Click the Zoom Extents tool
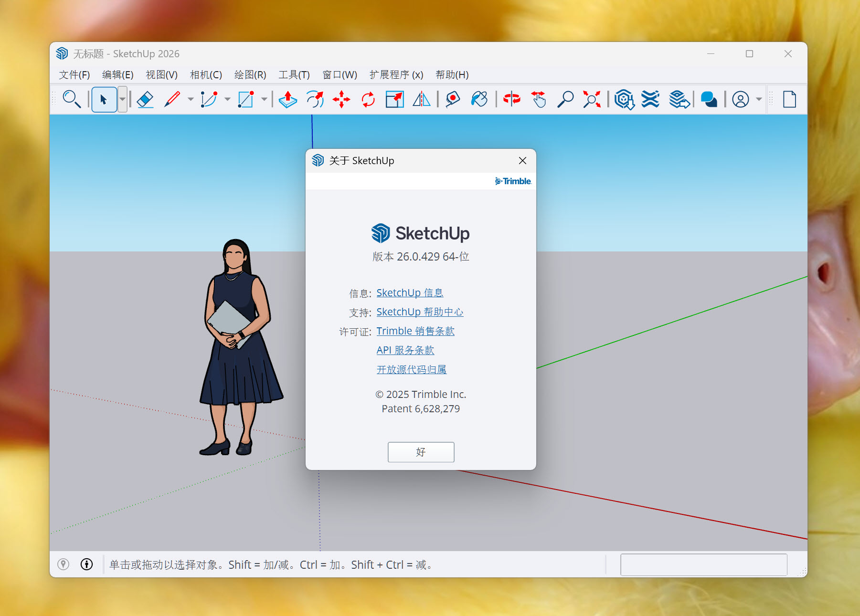860x616 pixels. click(x=592, y=100)
